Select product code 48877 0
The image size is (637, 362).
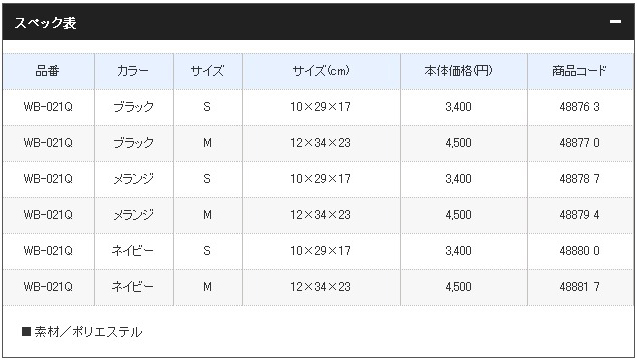579,143
